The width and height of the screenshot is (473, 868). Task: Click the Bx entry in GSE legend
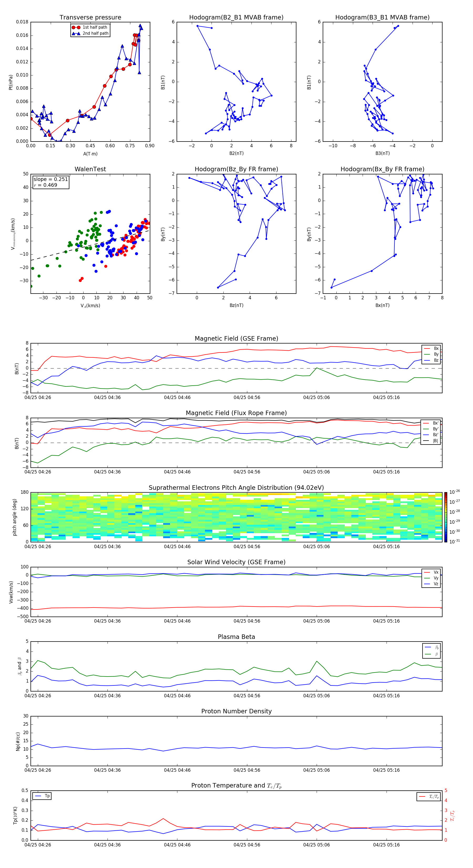pyautogui.click(x=431, y=349)
